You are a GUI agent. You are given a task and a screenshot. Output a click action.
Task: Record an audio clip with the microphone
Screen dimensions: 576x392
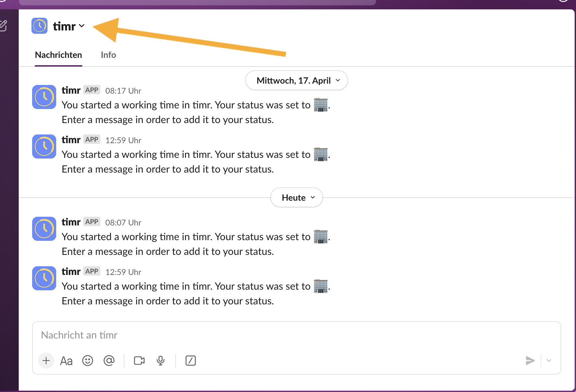(x=161, y=361)
